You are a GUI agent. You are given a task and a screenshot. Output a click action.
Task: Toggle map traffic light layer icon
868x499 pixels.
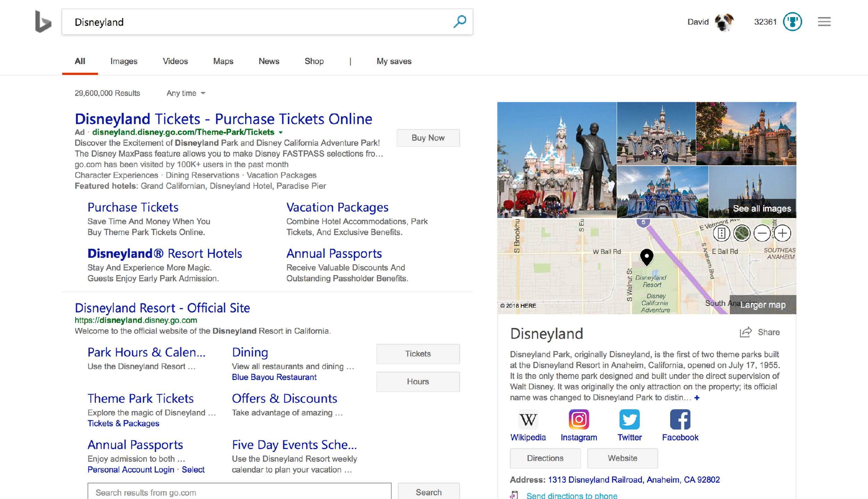[721, 233]
